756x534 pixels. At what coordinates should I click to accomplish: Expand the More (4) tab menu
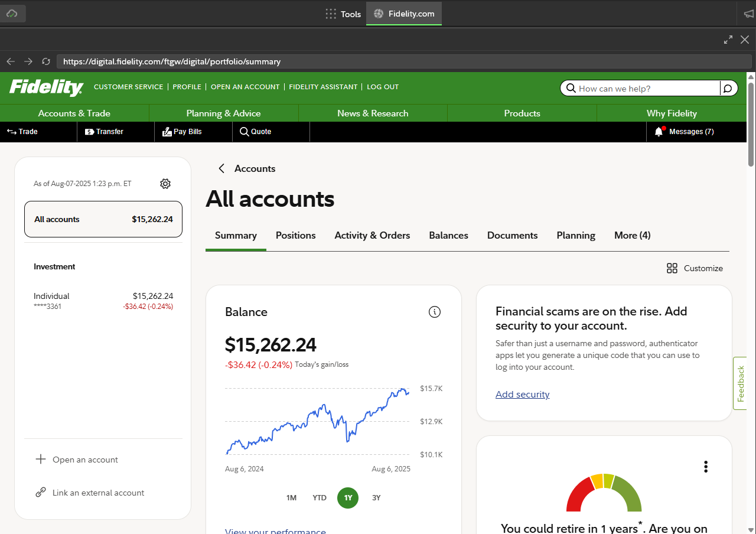click(x=632, y=235)
